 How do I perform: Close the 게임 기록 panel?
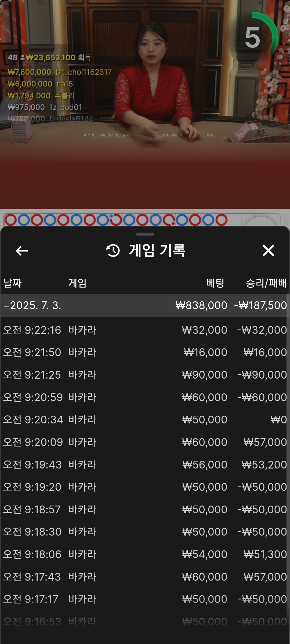pos(268,251)
